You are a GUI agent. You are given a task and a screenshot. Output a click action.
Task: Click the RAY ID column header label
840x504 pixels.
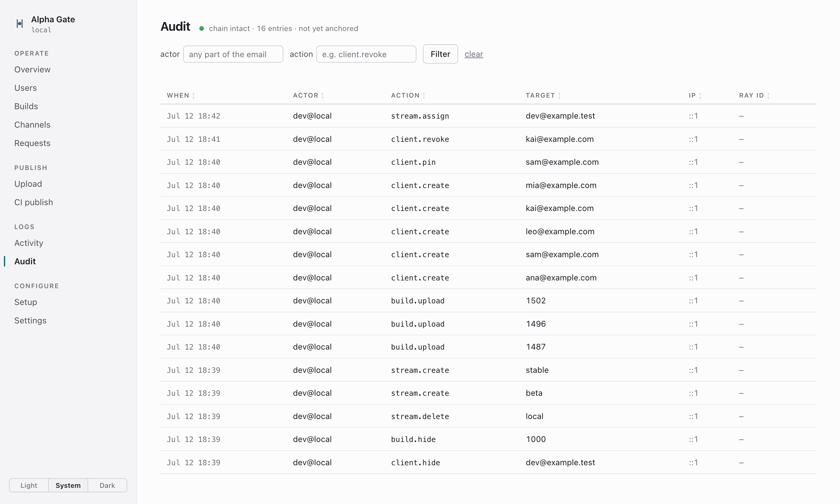[751, 95]
